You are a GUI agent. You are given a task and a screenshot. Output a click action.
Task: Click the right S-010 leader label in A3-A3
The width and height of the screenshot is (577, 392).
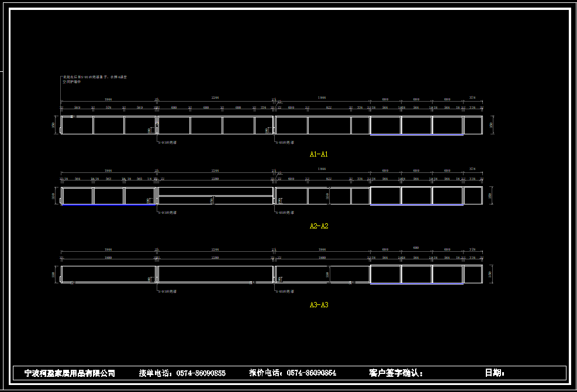click(285, 291)
